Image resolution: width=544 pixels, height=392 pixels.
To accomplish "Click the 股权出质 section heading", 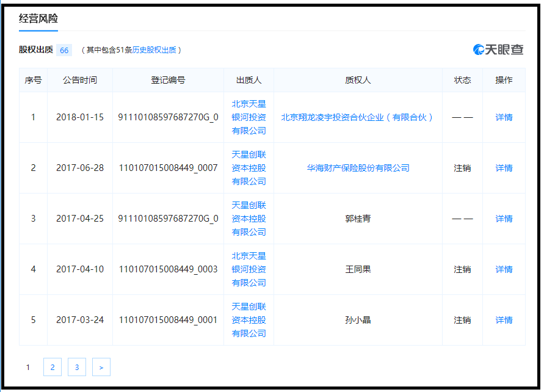I will 36,49.
